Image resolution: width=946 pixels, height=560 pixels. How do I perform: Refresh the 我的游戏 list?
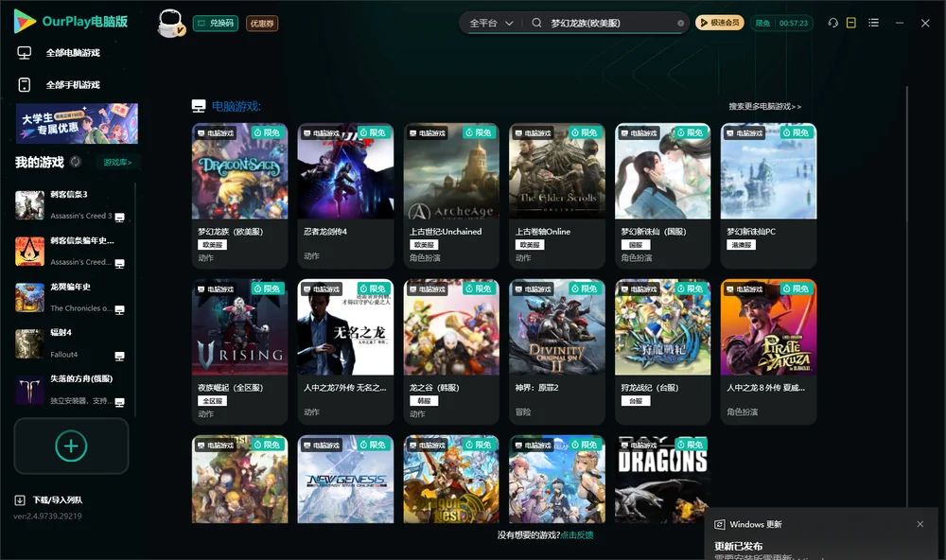click(x=76, y=162)
